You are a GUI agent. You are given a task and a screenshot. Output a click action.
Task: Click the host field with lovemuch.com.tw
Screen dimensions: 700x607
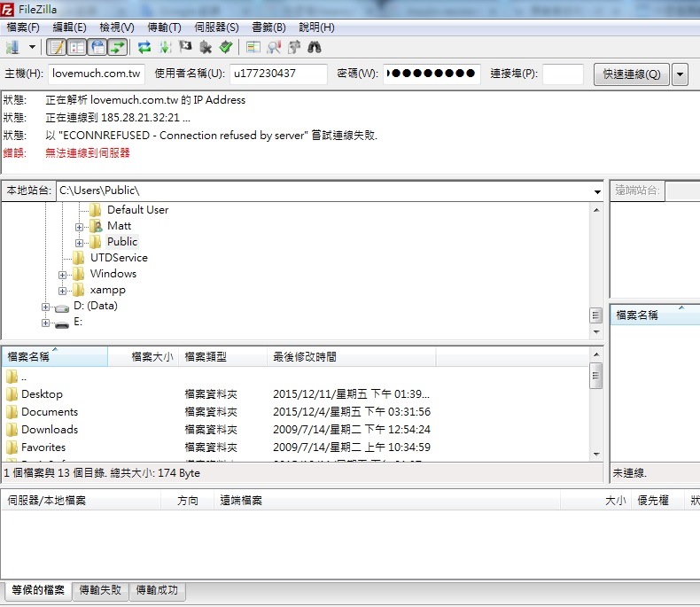[97, 74]
